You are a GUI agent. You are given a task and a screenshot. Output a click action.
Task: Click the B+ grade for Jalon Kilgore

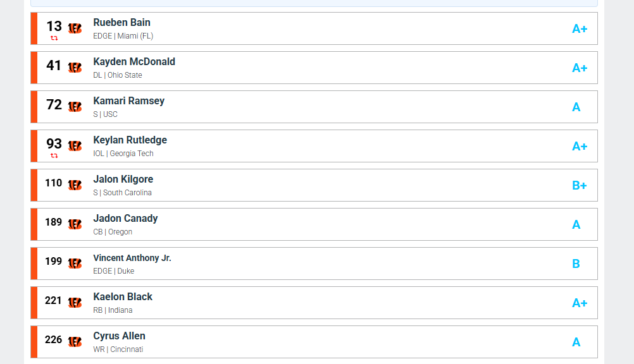pyautogui.click(x=580, y=185)
